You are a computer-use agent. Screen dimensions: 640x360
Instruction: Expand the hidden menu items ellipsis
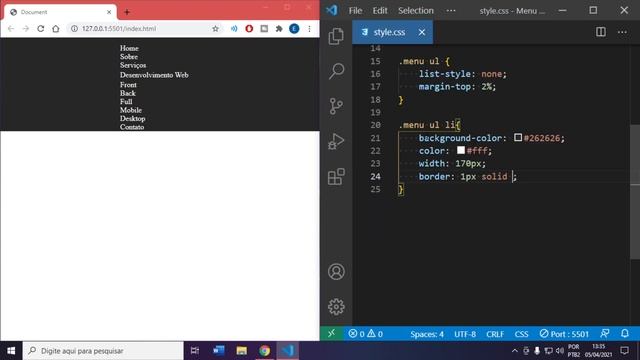(x=451, y=11)
